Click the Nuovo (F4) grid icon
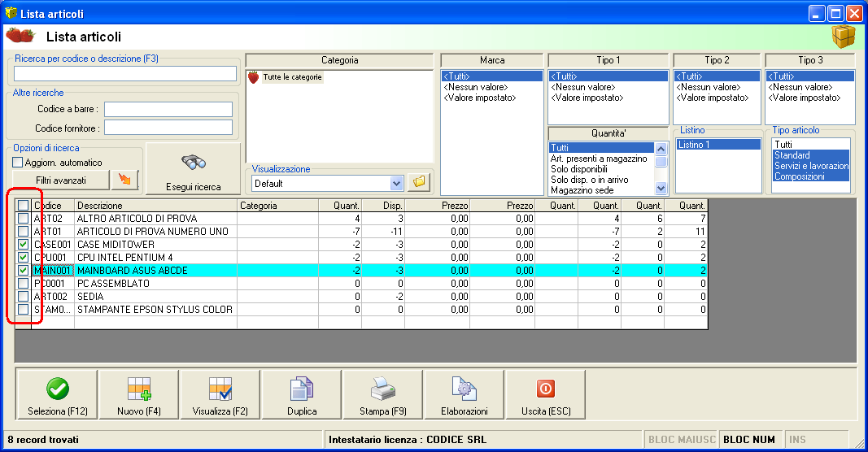Viewport: 868px width, 452px height. point(139,389)
